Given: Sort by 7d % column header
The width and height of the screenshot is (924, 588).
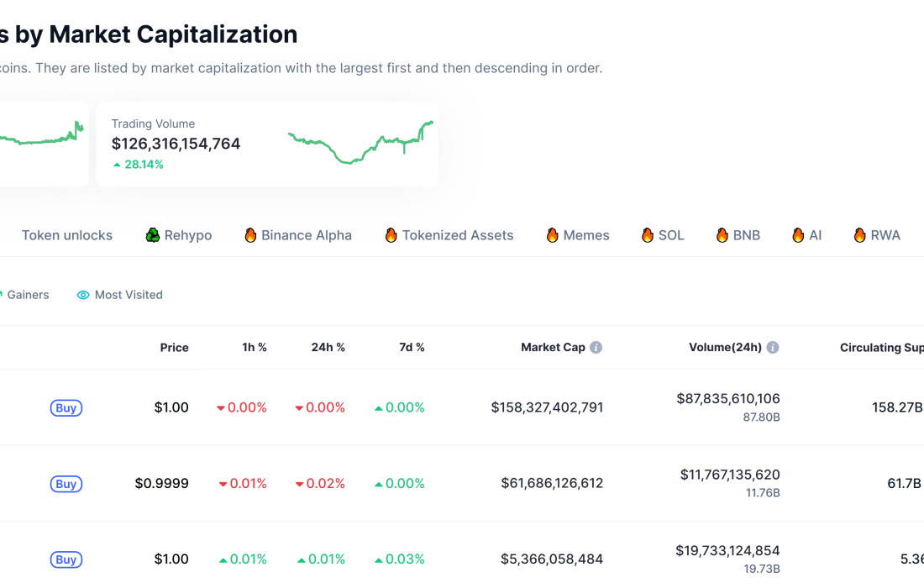Looking at the screenshot, I should pyautogui.click(x=412, y=348).
